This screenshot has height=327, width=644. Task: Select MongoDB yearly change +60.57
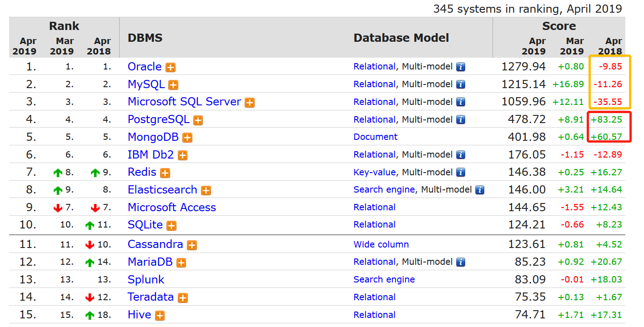[607, 137]
